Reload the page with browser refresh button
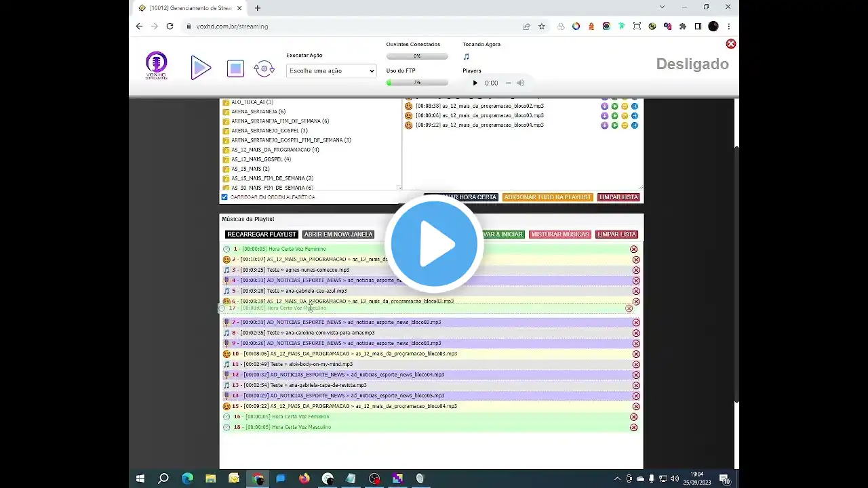Image resolution: width=868 pixels, height=488 pixels. point(170,26)
